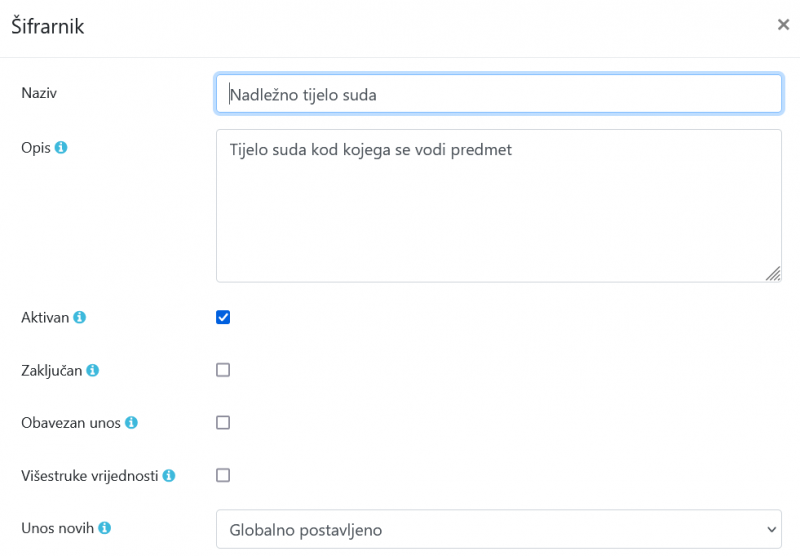The height and width of the screenshot is (556, 800).
Task: Click info icon beside Unos novih
Action: click(104, 528)
